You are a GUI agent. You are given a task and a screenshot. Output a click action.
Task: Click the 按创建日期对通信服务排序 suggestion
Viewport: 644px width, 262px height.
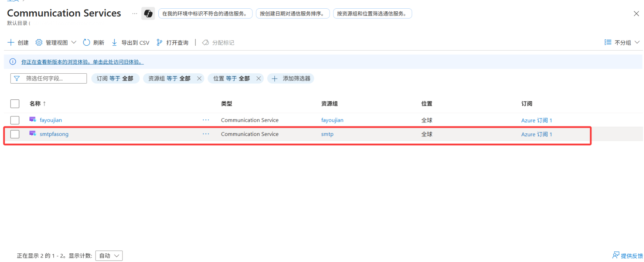pyautogui.click(x=293, y=14)
